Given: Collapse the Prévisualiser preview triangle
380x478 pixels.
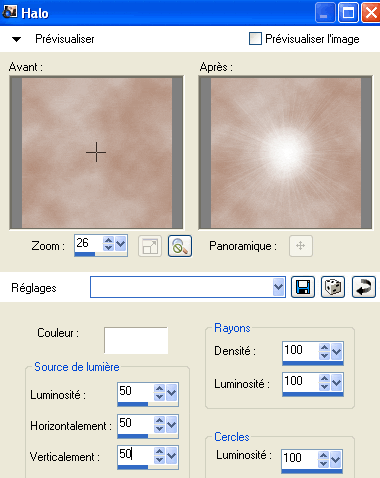Looking at the screenshot, I should 16,39.
